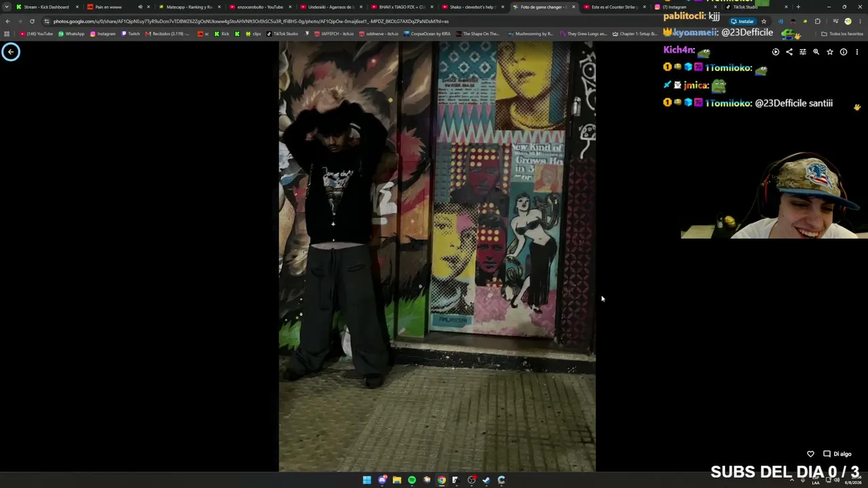Image resolution: width=868 pixels, height=488 pixels.
Task: Navigate back in Chrome
Action: (x=7, y=21)
